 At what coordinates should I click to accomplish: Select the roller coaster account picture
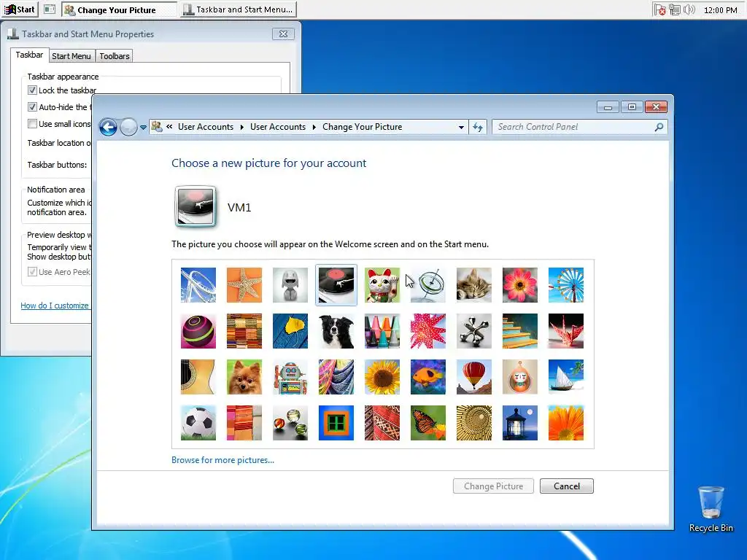pyautogui.click(x=198, y=285)
